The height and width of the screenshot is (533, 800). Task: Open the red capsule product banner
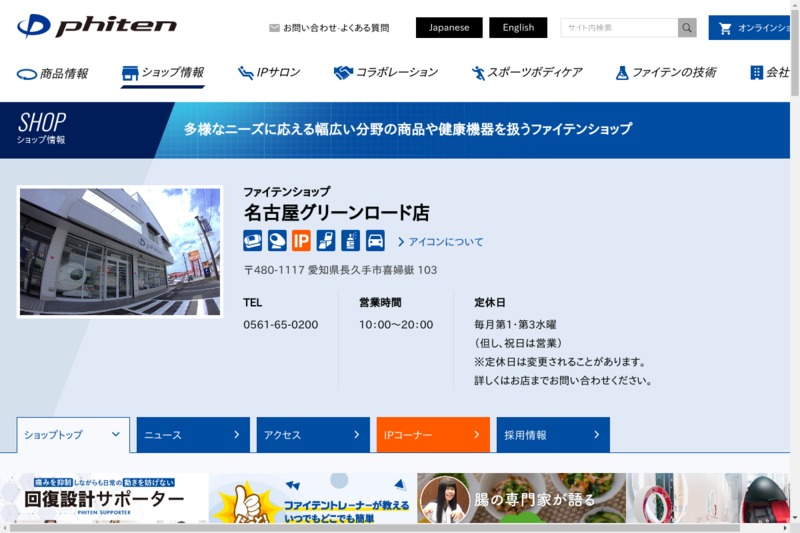(708, 498)
